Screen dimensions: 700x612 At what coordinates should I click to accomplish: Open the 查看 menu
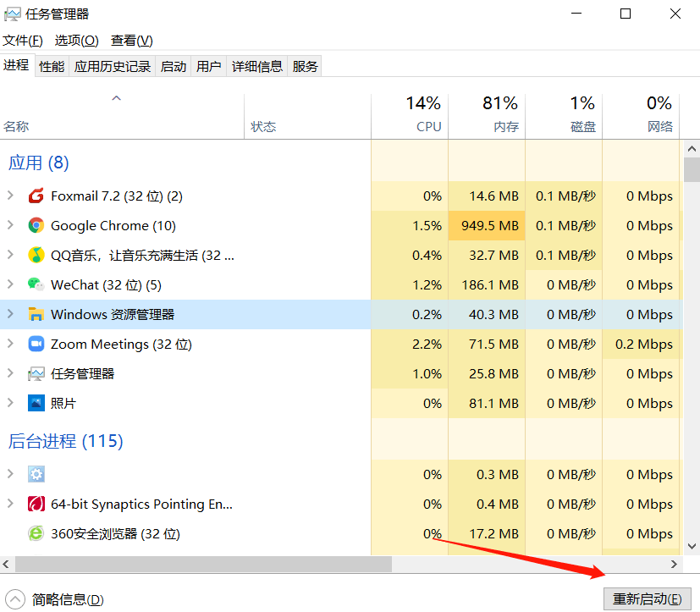(x=130, y=40)
